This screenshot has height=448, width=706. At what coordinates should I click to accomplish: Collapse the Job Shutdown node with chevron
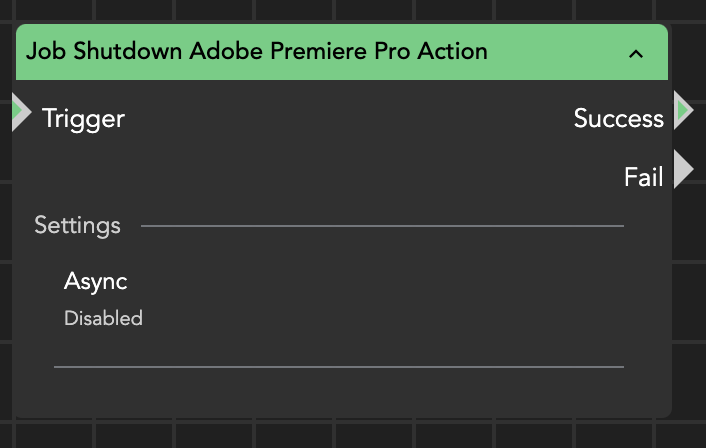coord(636,54)
